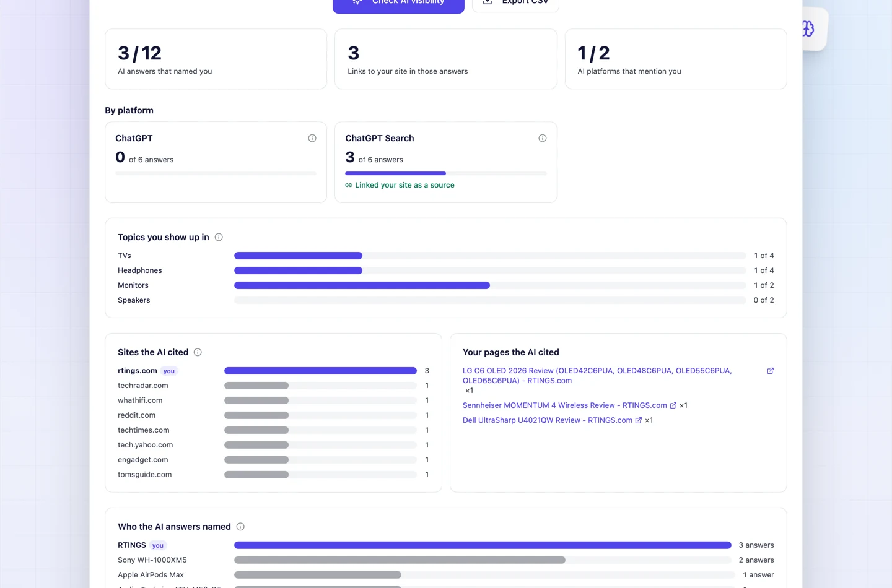Click techtimes.com in the cited sites list
This screenshot has width=892, height=588.
point(144,430)
